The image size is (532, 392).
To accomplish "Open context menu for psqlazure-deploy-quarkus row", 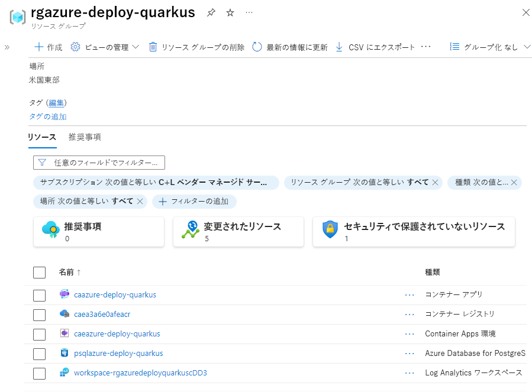I will coord(410,354).
